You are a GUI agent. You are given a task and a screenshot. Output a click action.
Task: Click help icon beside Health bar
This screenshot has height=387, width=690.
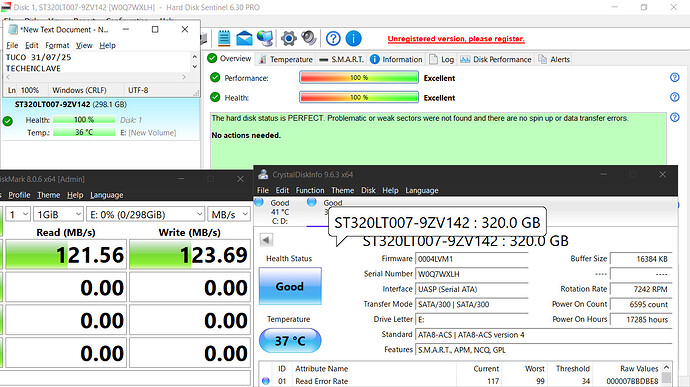pyautogui.click(x=675, y=97)
